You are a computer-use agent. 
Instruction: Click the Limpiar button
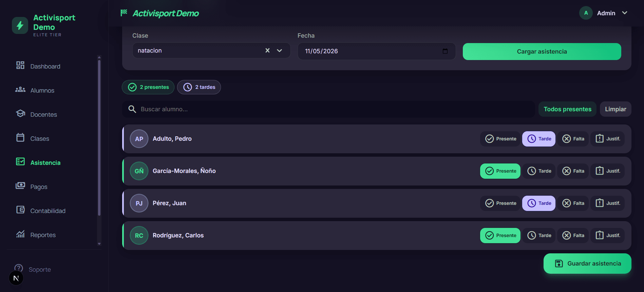[x=615, y=109]
